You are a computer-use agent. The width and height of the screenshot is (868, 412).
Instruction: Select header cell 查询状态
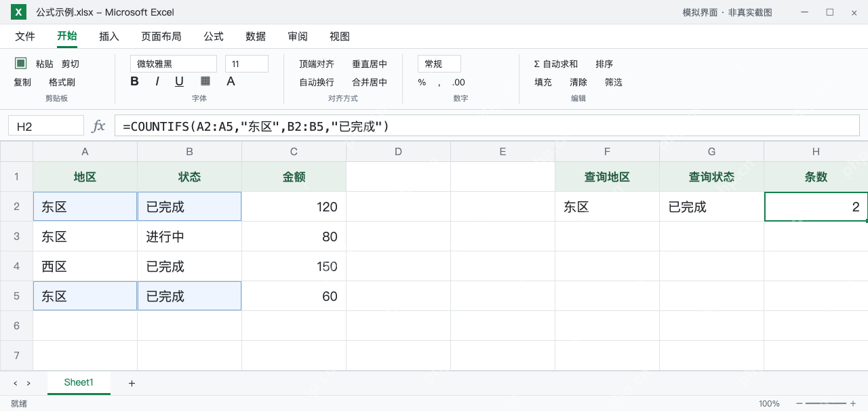pos(711,177)
